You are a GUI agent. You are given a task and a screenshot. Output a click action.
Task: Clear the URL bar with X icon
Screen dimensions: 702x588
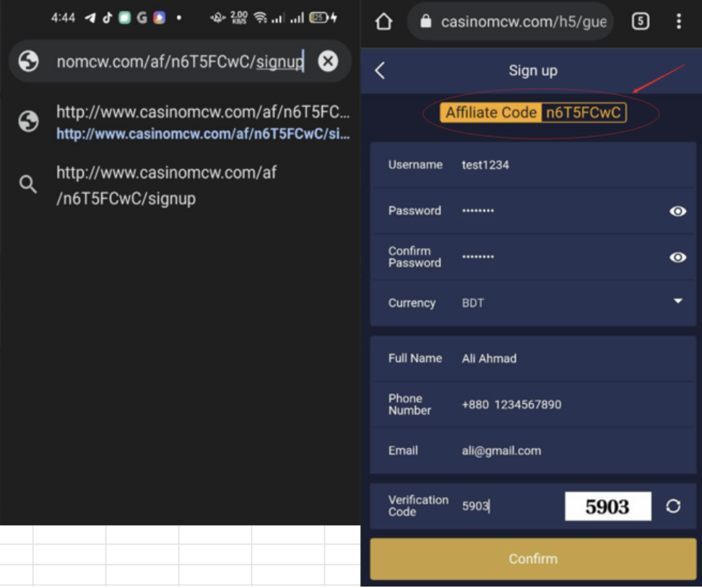328,61
